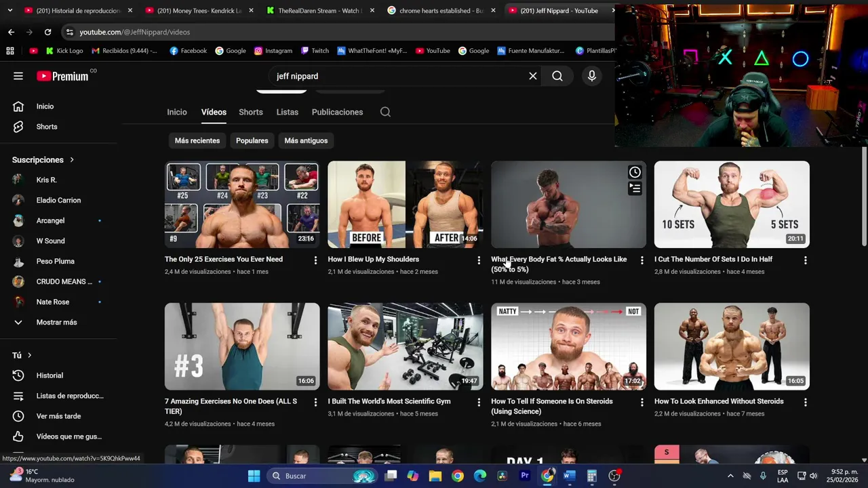Add body fat video to queue icon
The image size is (868, 488).
pyautogui.click(x=635, y=188)
